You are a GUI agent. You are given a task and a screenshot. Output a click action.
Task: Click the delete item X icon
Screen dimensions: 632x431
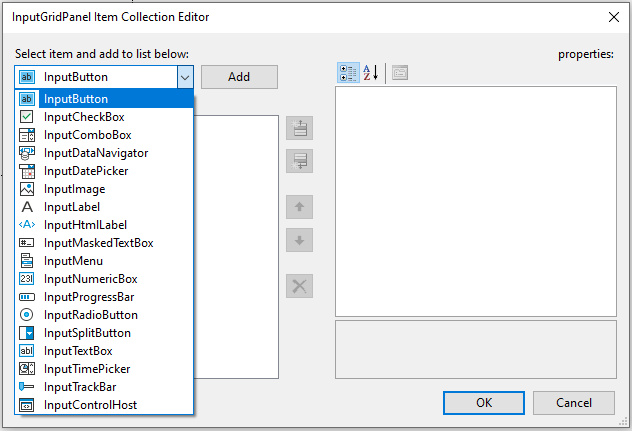click(300, 286)
